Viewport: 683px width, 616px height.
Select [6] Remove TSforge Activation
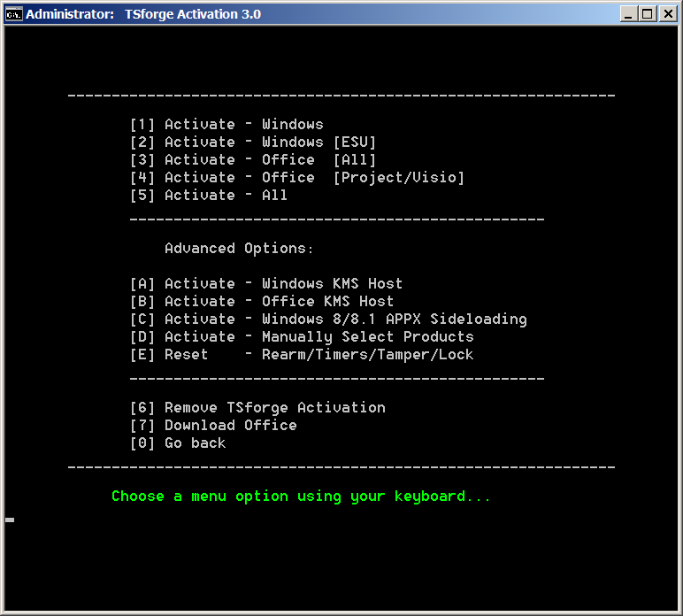tap(257, 408)
